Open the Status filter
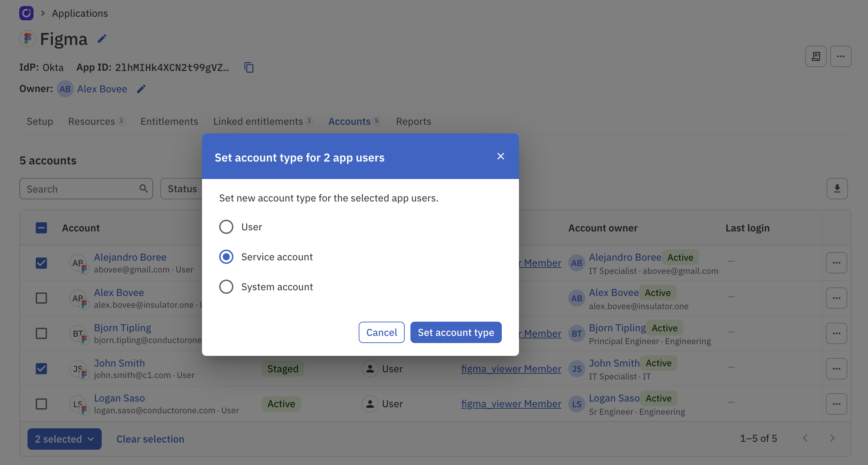Screen dimensions: 868x465 coord(183,188)
